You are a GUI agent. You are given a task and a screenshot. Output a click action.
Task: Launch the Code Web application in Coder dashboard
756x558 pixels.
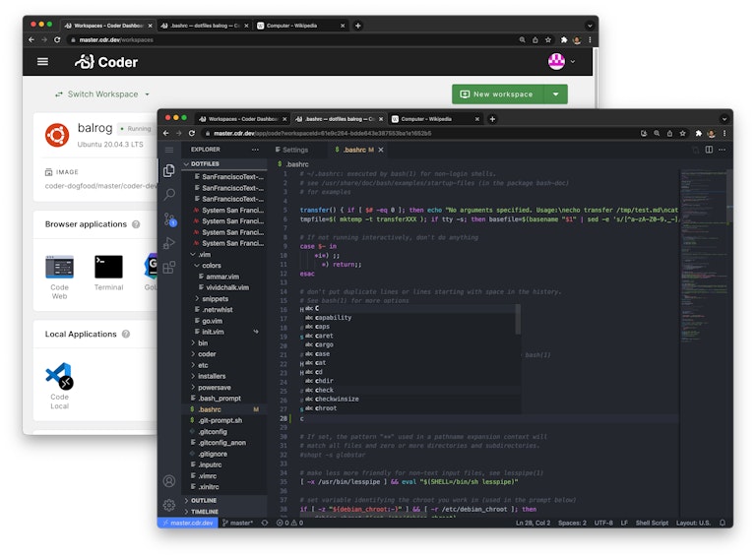(x=59, y=278)
